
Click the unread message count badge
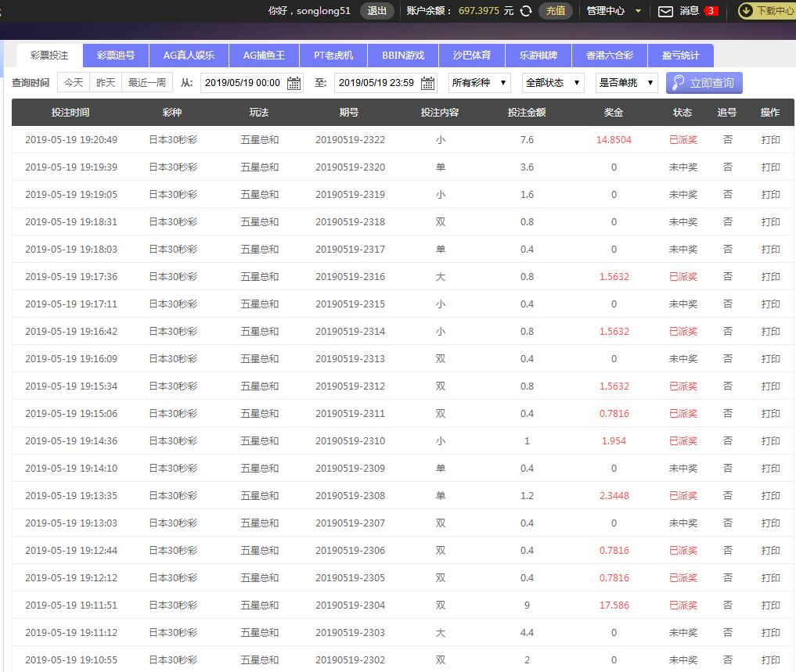click(711, 11)
